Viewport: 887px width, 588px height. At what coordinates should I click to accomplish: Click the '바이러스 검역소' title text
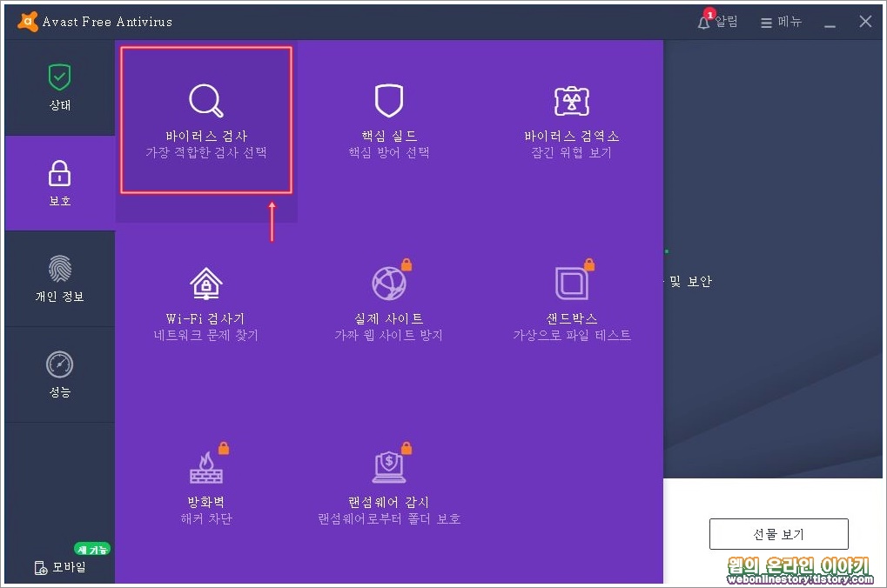571,137
